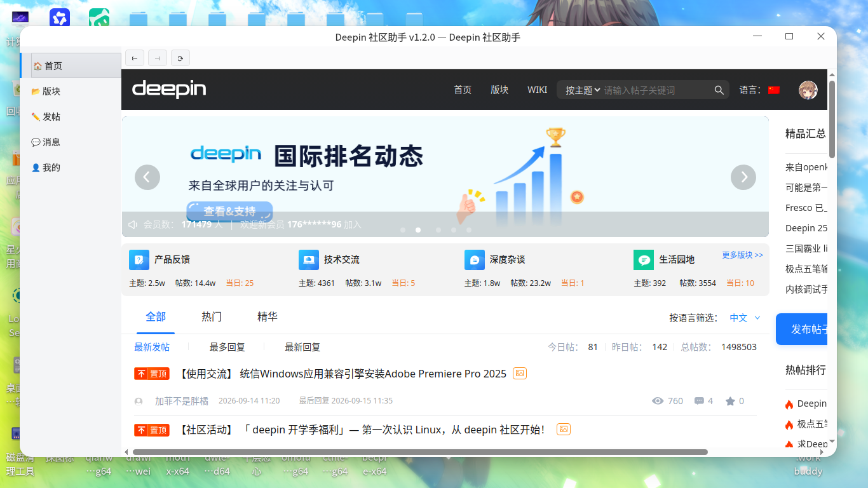
Task: Reload the page with the refresh button
Action: click(180, 58)
